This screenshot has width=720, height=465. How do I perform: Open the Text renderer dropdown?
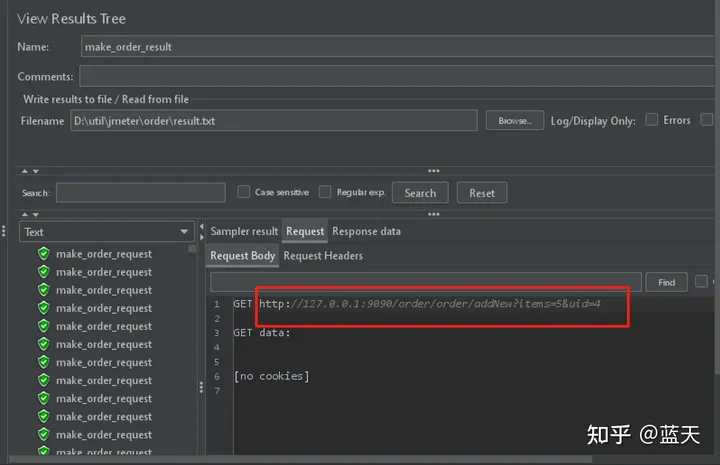click(107, 232)
